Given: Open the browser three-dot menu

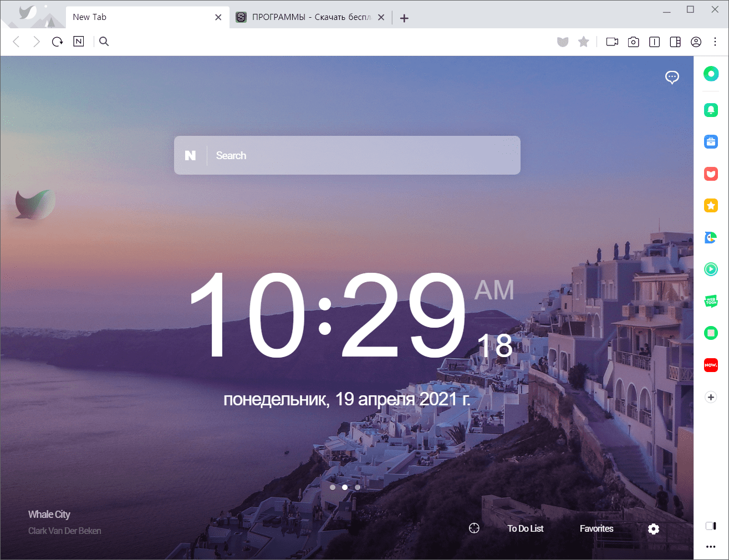Looking at the screenshot, I should click(x=715, y=42).
